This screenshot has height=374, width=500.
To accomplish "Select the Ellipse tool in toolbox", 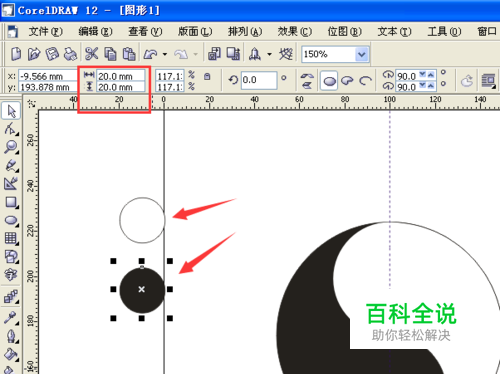I will [11, 220].
